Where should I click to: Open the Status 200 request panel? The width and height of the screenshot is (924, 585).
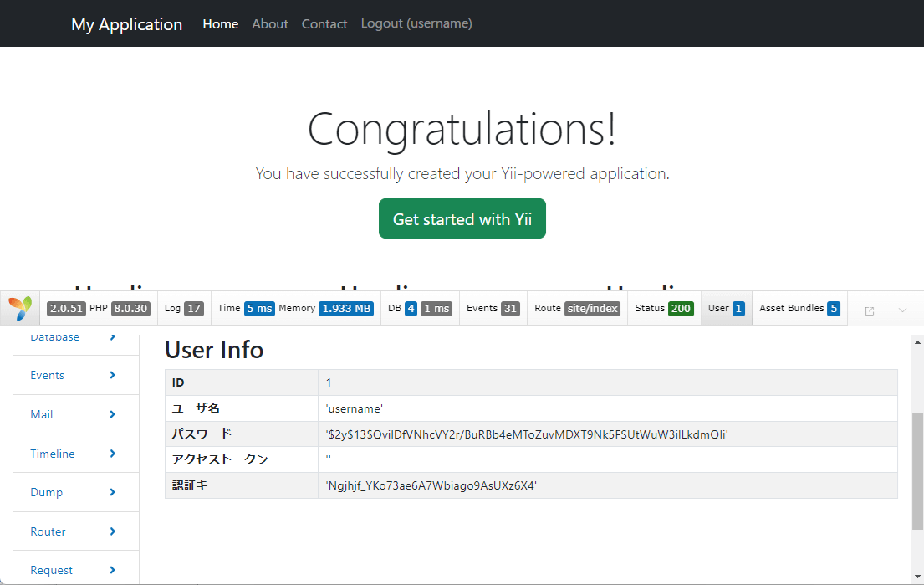[x=663, y=308]
